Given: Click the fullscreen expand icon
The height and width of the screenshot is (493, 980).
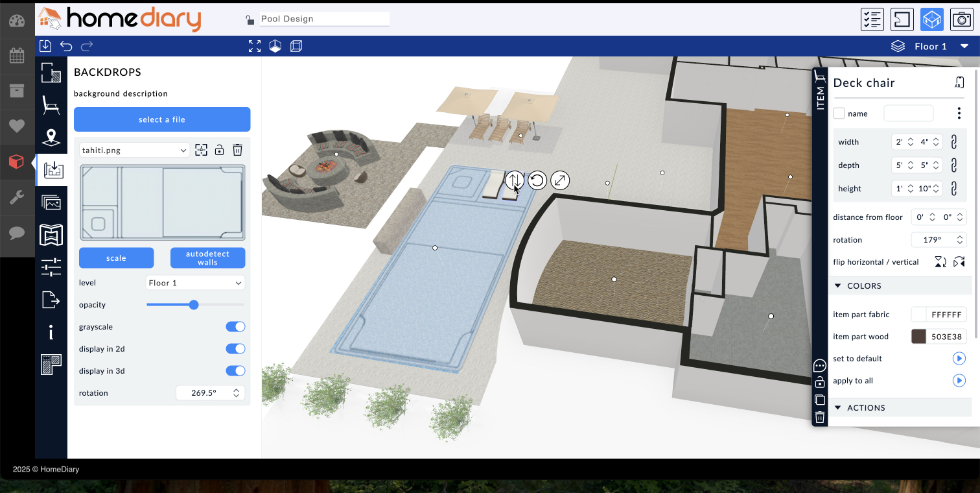Looking at the screenshot, I should 255,46.
